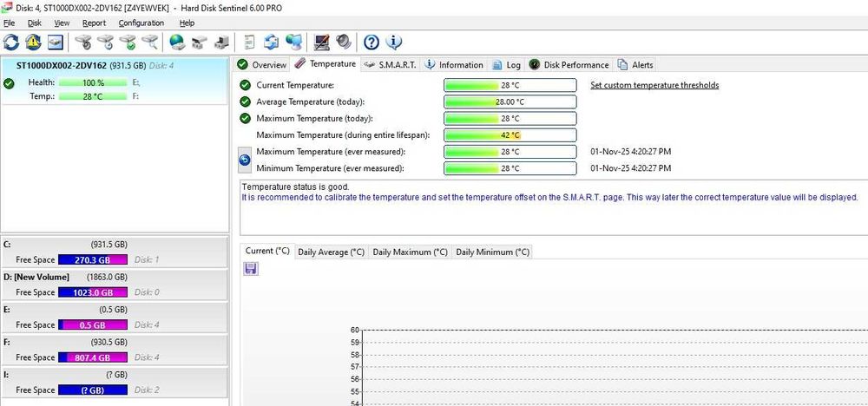Show the Daily Minimum (°C) chart tab

click(493, 252)
